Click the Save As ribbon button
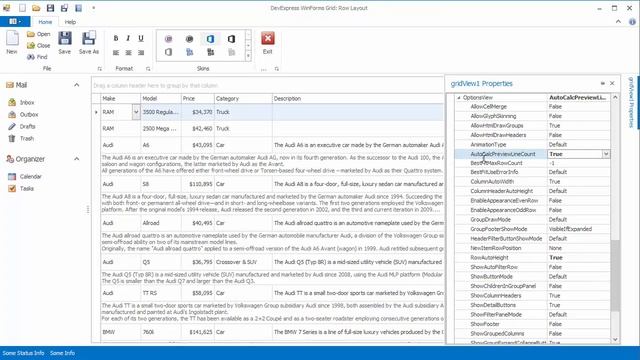640x360 pixels. 89,42
